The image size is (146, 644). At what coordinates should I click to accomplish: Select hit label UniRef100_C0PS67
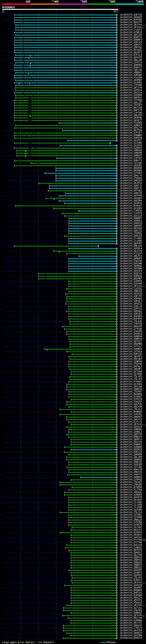point(131,158)
